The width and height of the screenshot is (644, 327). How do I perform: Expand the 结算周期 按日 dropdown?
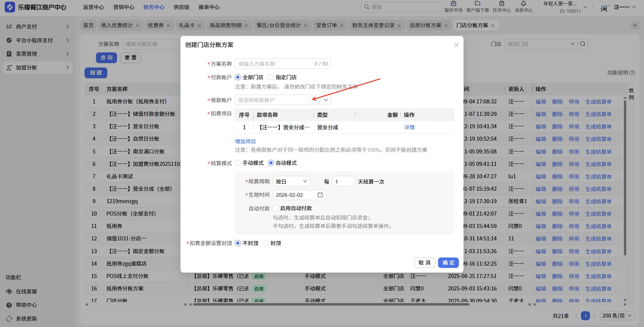tap(291, 182)
